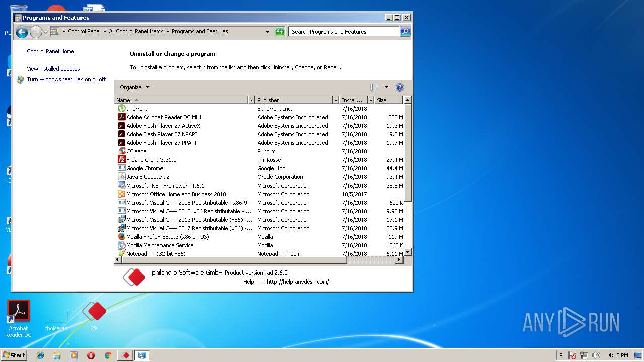Select the Visual C++ 2013 Redistributable icon
The width and height of the screenshot is (644, 362).
(x=121, y=220)
